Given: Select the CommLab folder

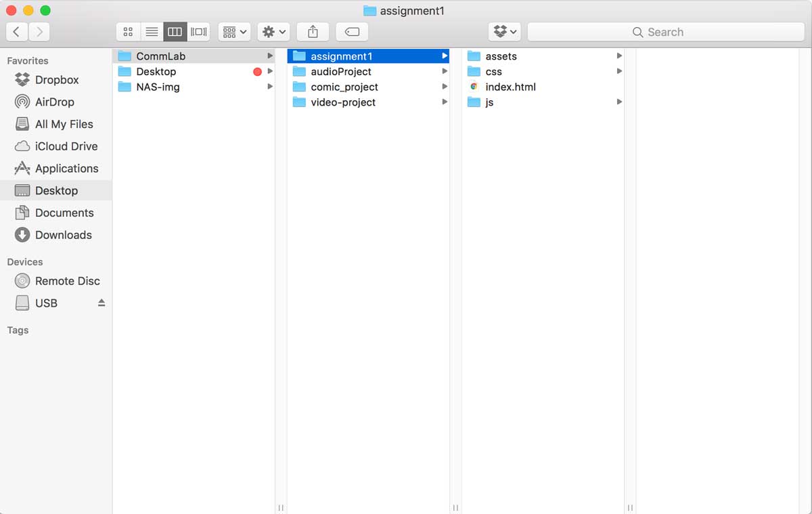Looking at the screenshot, I should pyautogui.click(x=194, y=56).
